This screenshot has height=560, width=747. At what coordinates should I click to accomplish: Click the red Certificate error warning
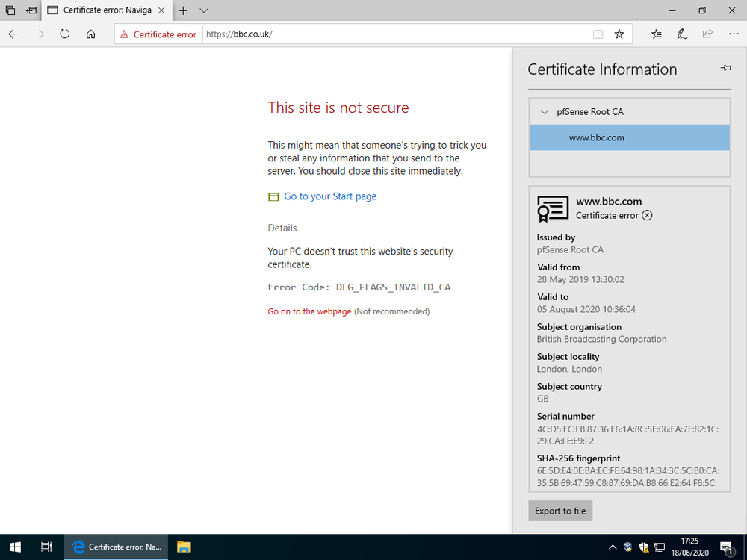(158, 34)
